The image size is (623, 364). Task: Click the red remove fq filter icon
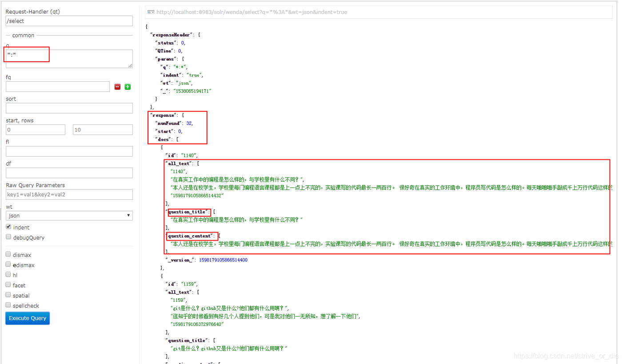(117, 87)
